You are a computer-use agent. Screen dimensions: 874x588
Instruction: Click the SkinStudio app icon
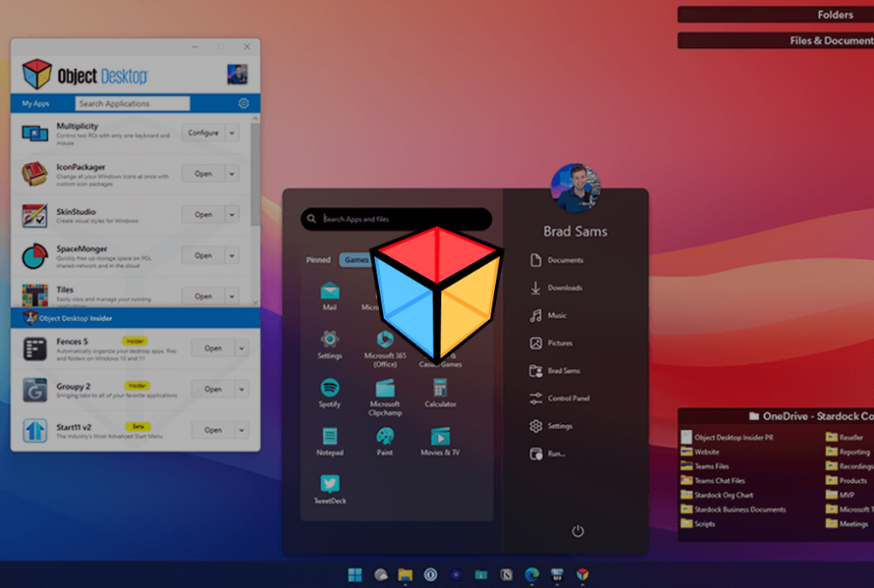coord(34,216)
